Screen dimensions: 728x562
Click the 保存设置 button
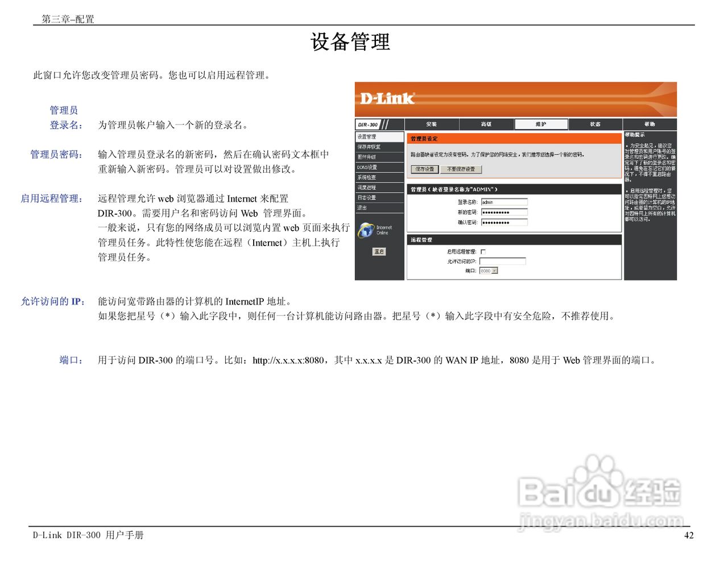(x=424, y=169)
